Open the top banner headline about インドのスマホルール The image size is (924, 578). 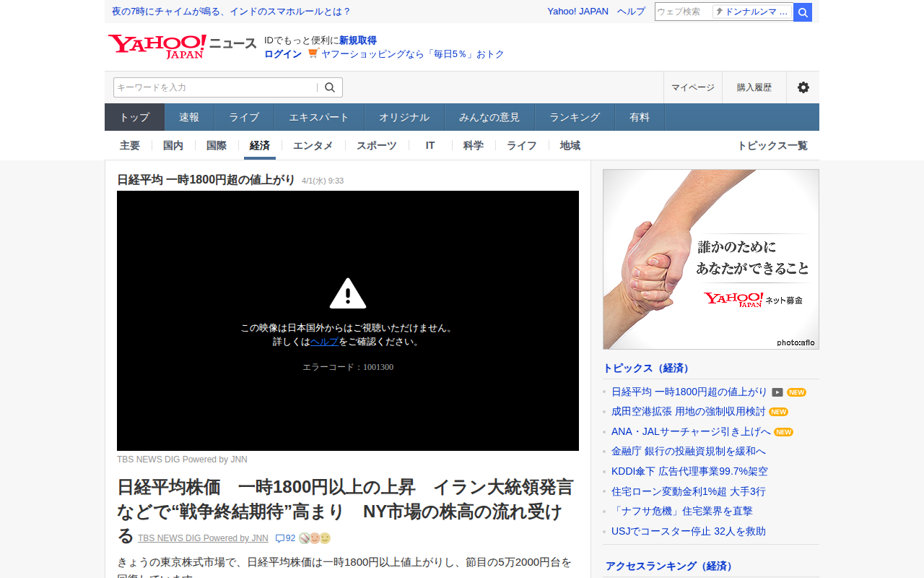point(231,12)
